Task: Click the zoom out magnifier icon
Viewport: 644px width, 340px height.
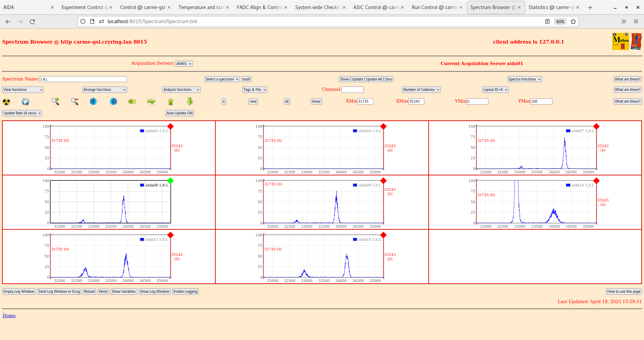Action: 74,101
